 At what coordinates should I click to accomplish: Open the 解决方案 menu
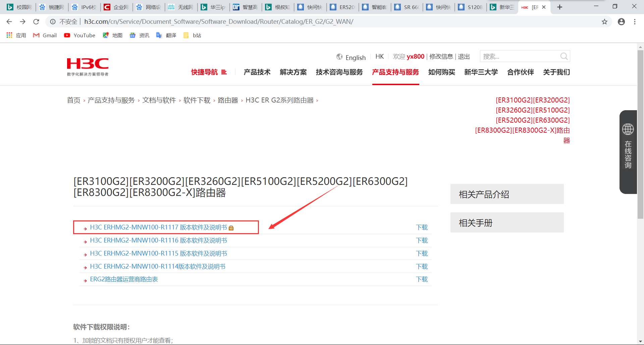293,72
